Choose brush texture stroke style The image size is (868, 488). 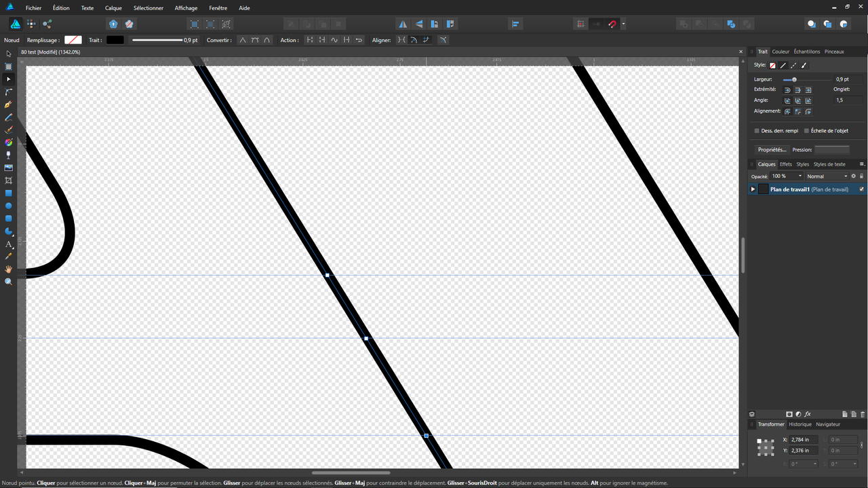pyautogui.click(x=804, y=65)
